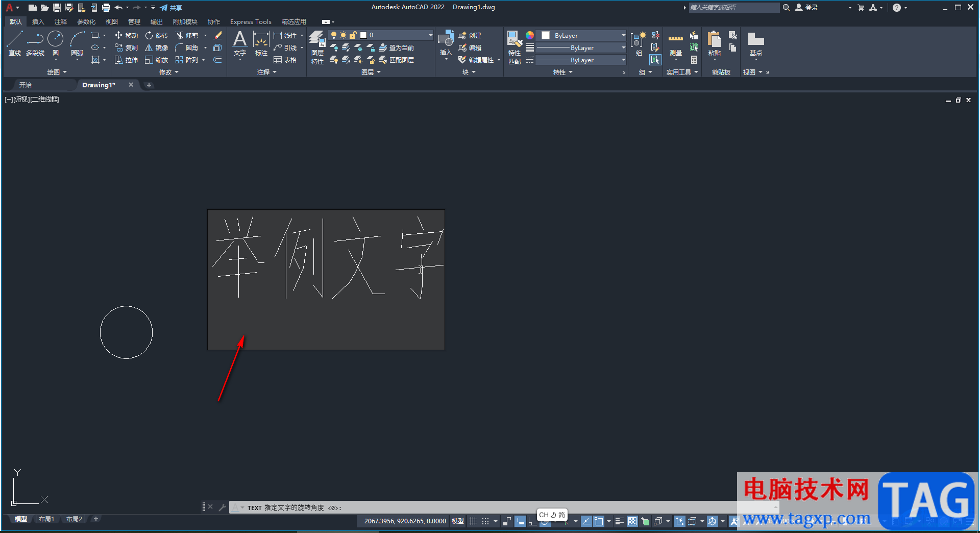Viewport: 980px width, 533px height.
Task: Click the Fillet (圆角) tool
Action: (x=186, y=47)
